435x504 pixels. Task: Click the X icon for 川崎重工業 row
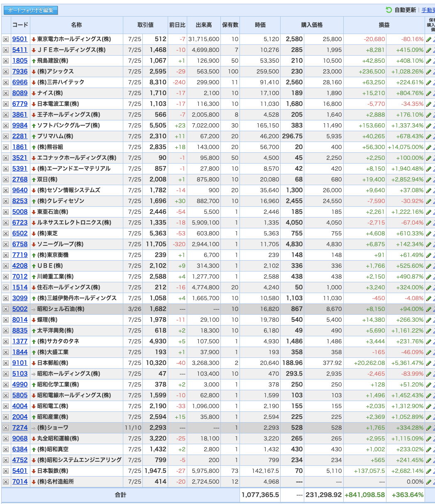(x=6, y=276)
